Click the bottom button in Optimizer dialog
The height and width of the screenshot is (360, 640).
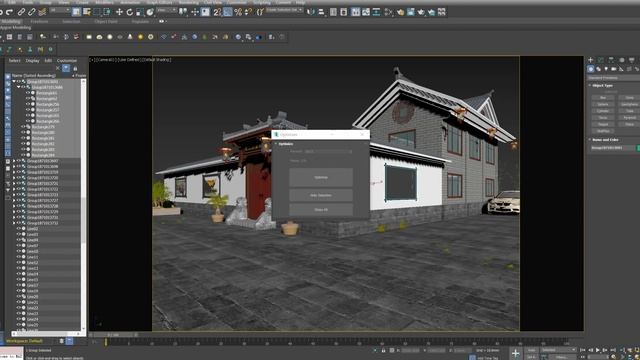pyautogui.click(x=321, y=210)
